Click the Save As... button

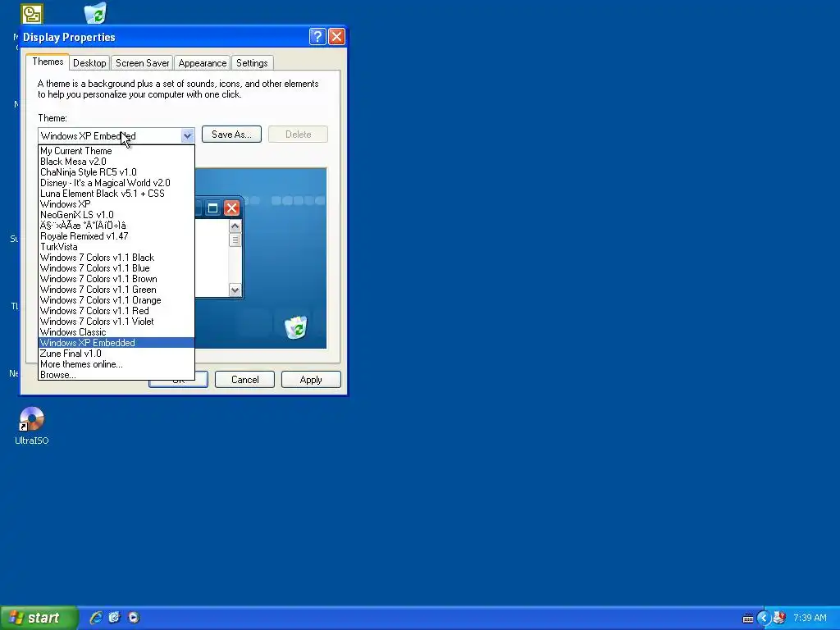tap(231, 135)
